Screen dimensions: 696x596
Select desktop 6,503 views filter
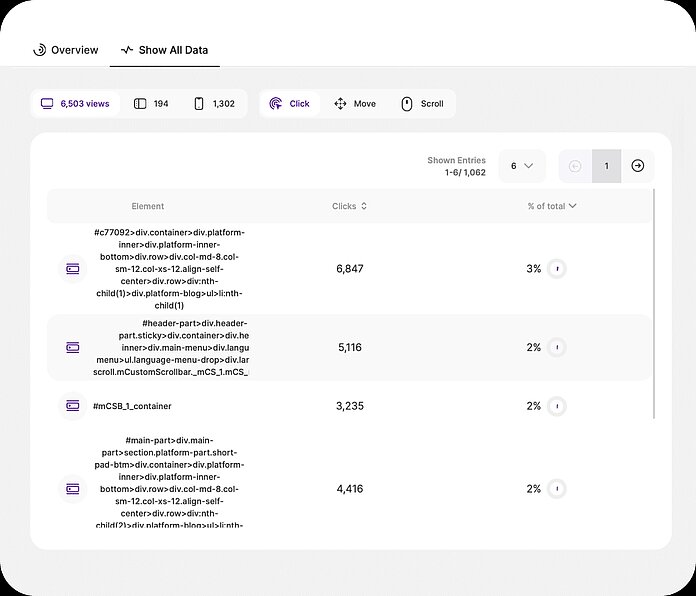(75, 104)
